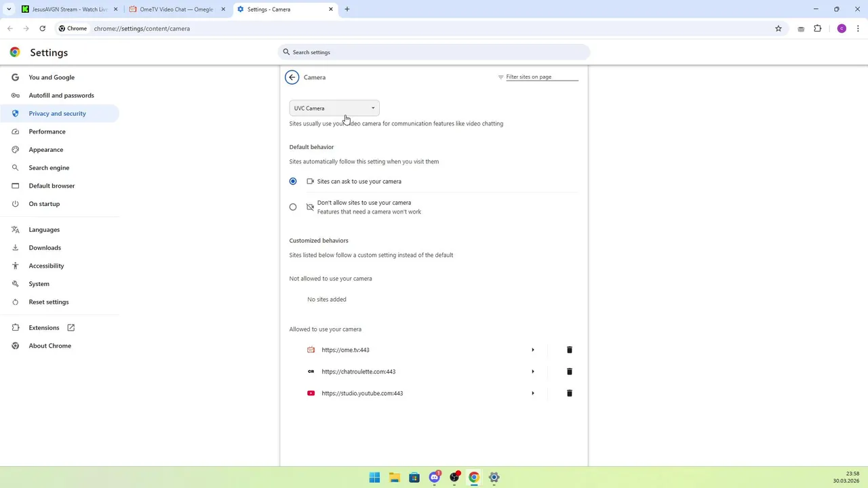Image resolution: width=868 pixels, height=488 pixels.
Task: Select Don't allow sites to use your camera
Action: (x=293, y=207)
